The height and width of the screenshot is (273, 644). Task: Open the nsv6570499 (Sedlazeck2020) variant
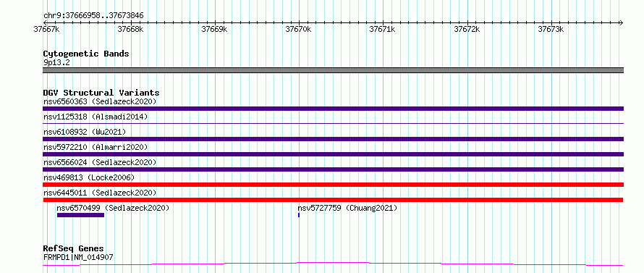(113, 208)
